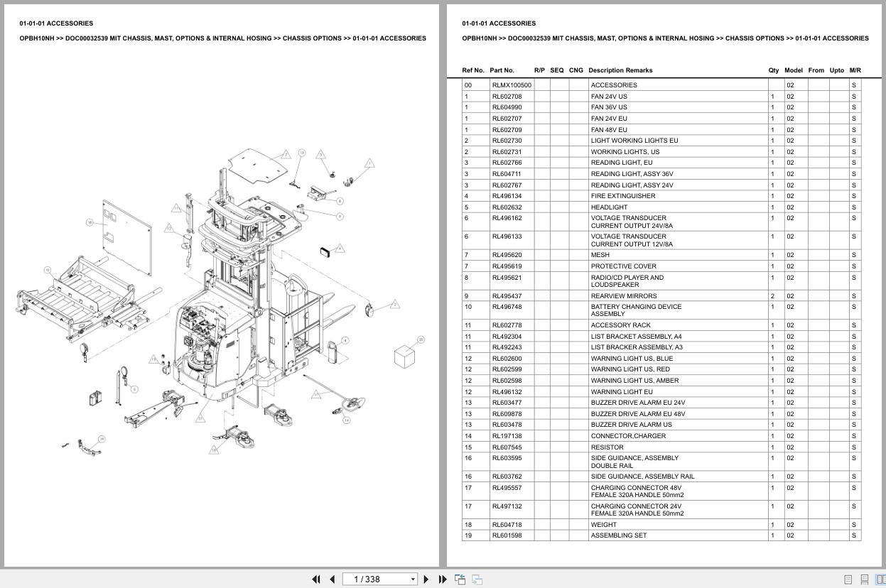
Task: Click WARNING LIGHT US, AMBER text
Action: 634,381
